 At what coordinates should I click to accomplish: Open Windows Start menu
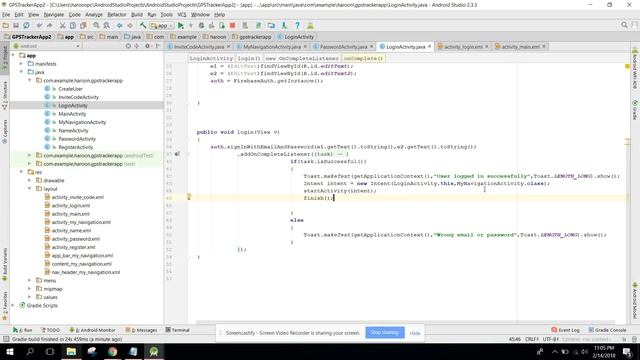(x=9, y=351)
